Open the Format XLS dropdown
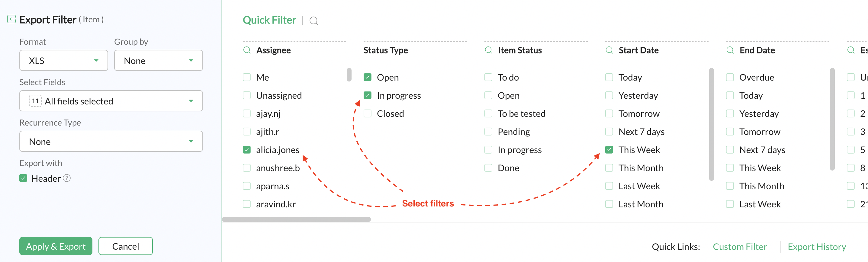The height and width of the screenshot is (262, 868). [64, 61]
